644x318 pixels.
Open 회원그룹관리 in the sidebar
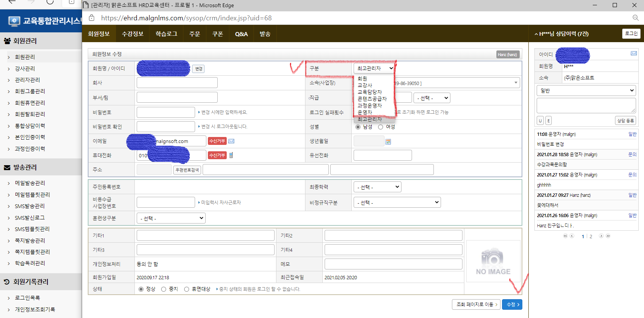tap(30, 91)
